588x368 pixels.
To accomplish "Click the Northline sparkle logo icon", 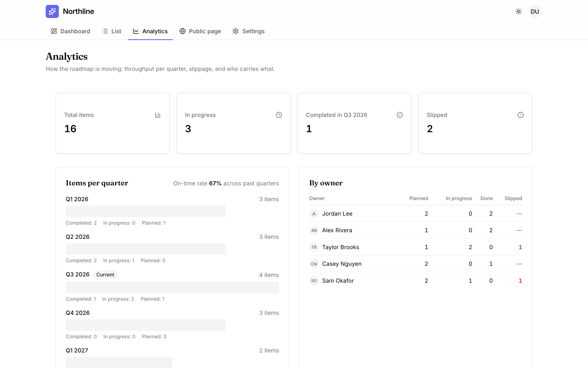I will pos(52,11).
